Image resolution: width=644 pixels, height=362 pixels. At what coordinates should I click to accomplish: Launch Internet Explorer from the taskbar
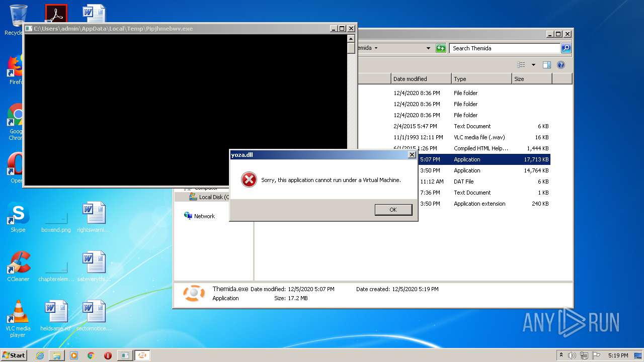(x=40, y=355)
